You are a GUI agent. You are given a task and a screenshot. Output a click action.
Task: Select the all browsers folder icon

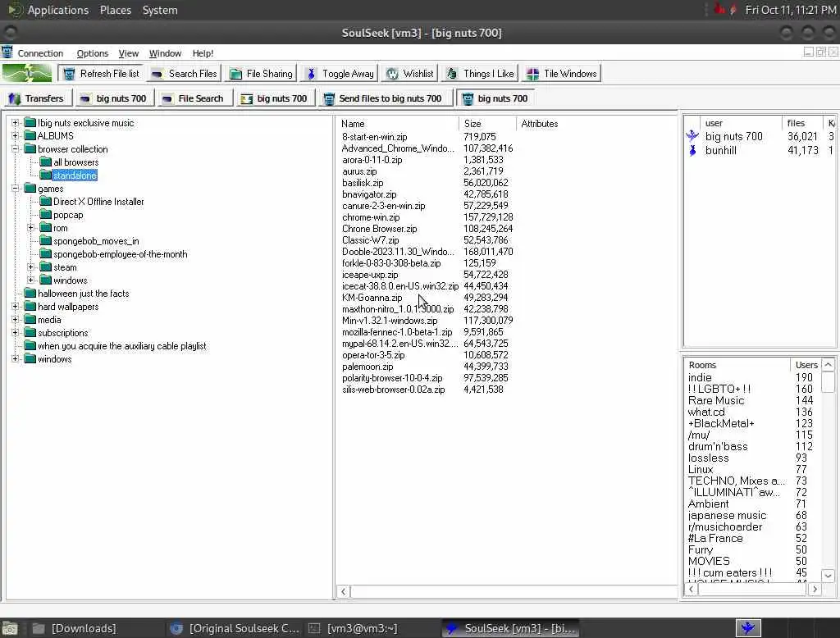tap(46, 162)
